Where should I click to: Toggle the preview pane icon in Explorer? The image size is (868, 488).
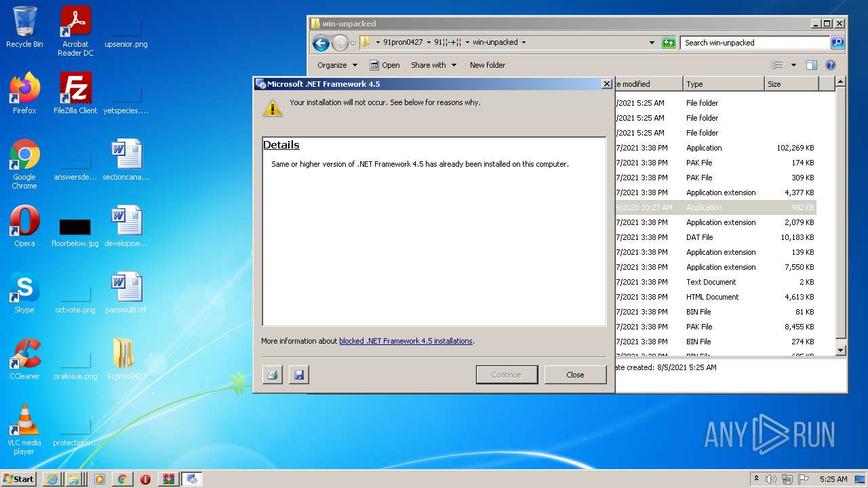tap(812, 65)
